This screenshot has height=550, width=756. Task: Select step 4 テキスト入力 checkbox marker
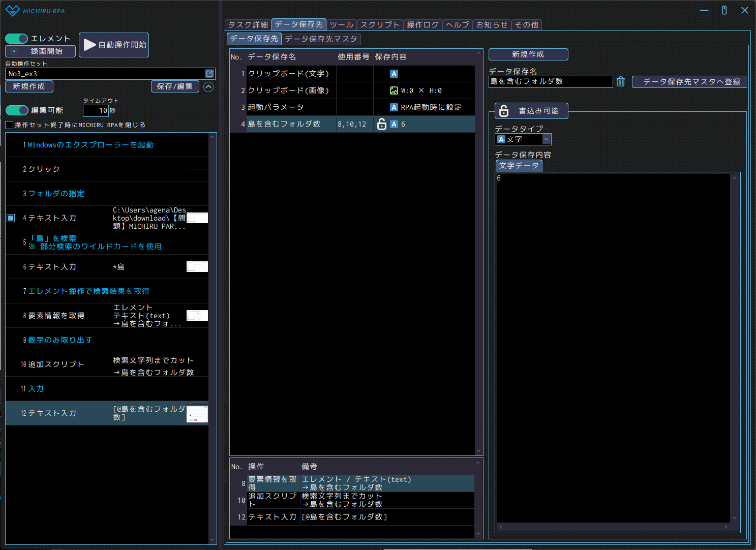point(11,218)
